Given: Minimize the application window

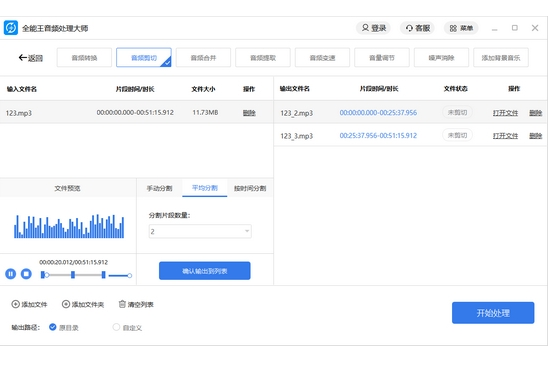Looking at the screenshot, I should (494, 28).
